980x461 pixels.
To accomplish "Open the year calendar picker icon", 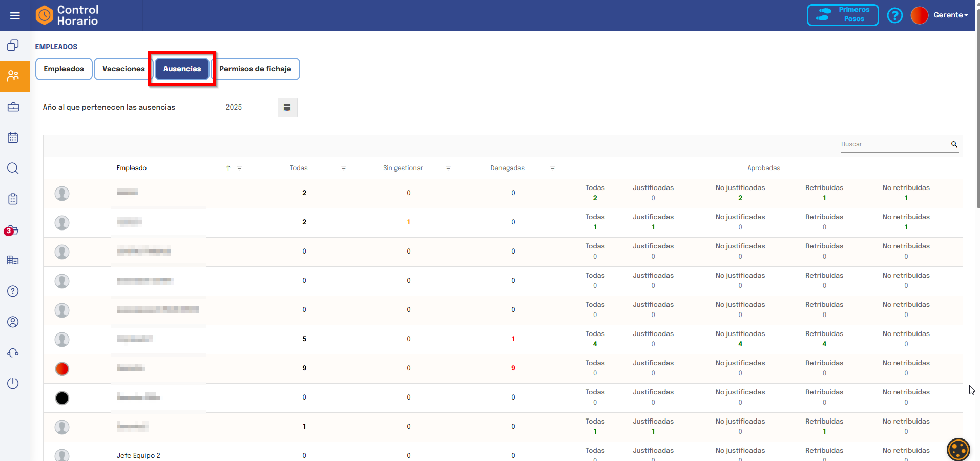I will (x=287, y=108).
